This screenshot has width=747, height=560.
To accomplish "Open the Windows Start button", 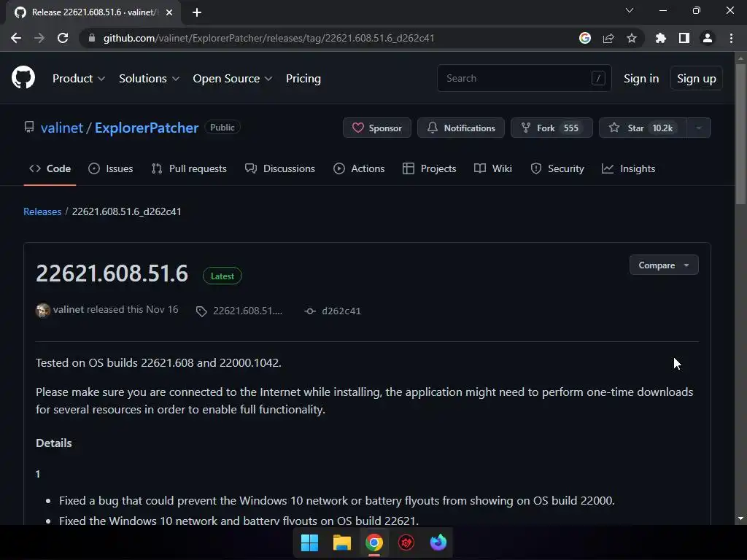I will pos(309,542).
